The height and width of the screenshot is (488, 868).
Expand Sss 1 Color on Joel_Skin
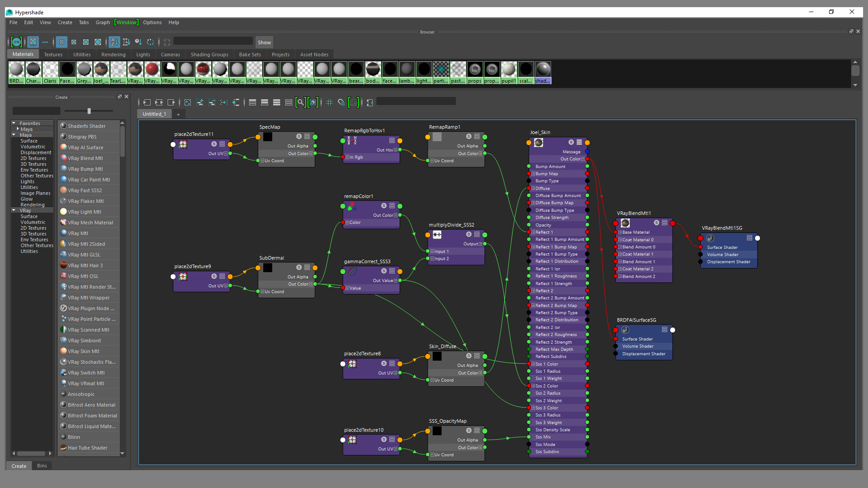[x=533, y=364]
